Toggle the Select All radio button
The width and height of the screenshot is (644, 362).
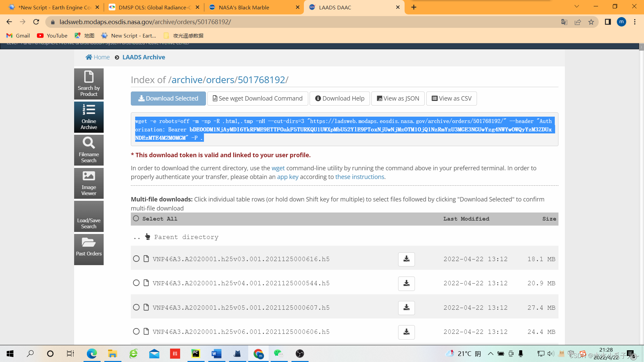(136, 219)
